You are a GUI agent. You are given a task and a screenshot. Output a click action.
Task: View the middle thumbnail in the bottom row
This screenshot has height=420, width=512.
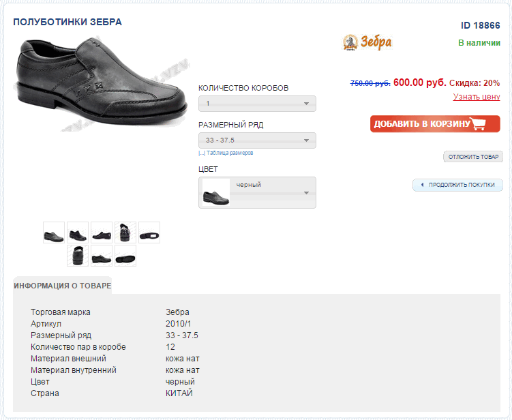coord(102,256)
